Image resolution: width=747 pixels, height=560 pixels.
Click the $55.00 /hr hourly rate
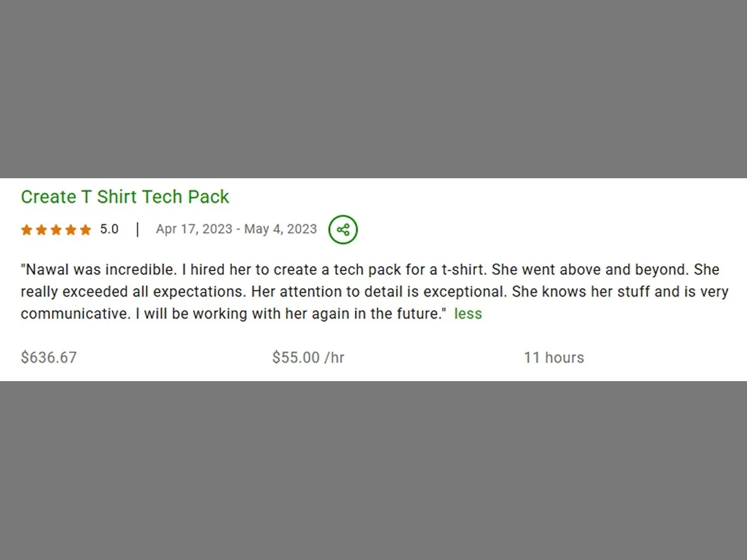point(308,357)
